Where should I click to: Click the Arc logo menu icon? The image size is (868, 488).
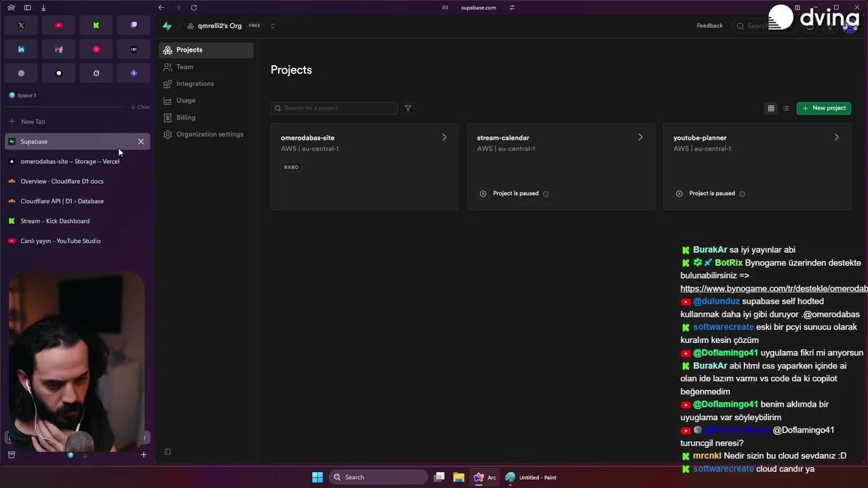point(11,7)
